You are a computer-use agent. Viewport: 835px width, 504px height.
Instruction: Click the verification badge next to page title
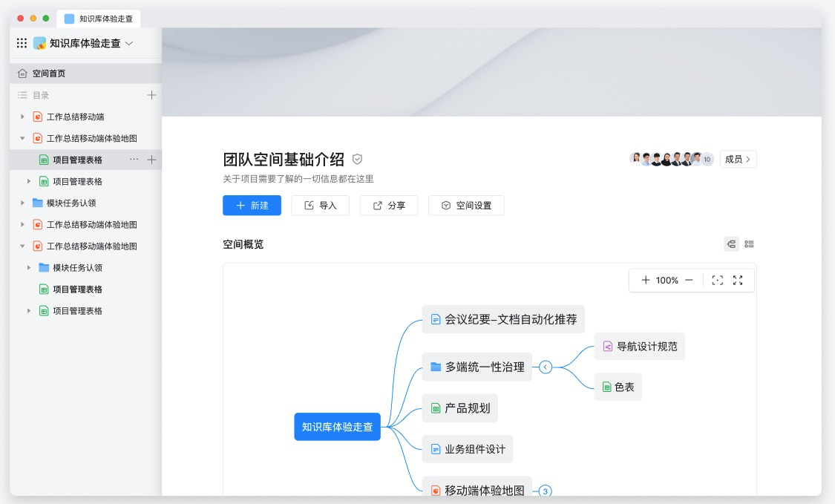[x=358, y=157]
